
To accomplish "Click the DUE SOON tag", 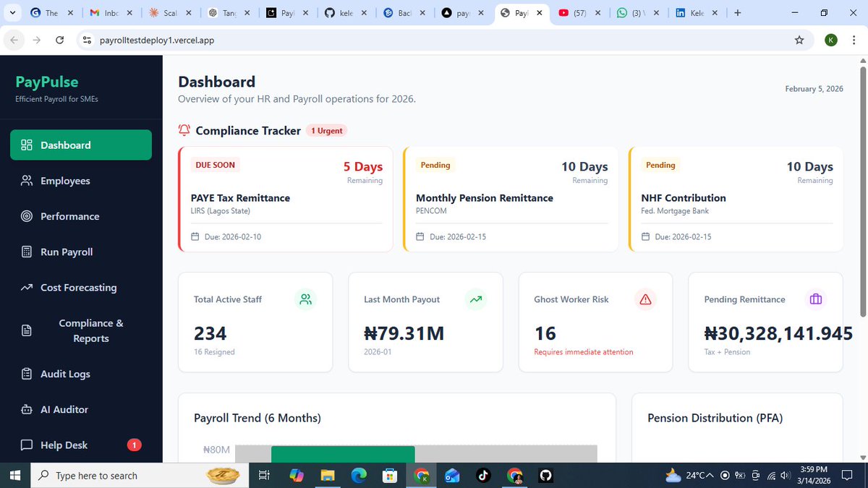I will tap(216, 165).
